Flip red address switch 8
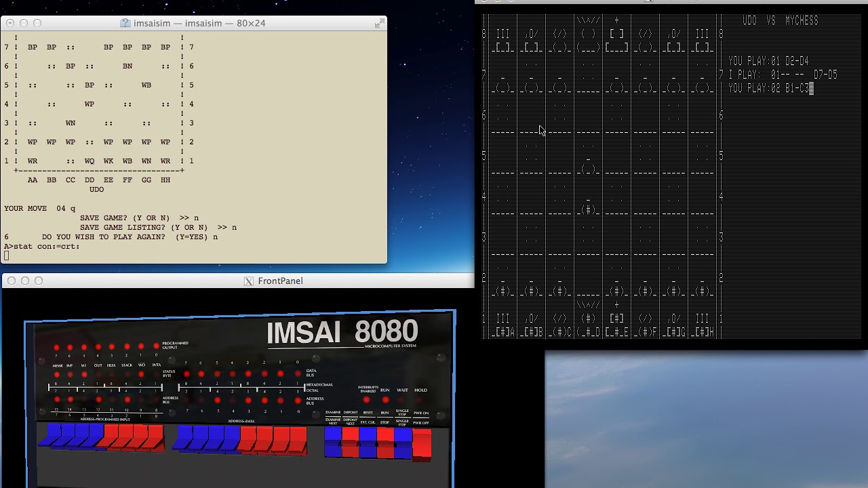Image resolution: width=868 pixels, height=488 pixels. [153, 439]
